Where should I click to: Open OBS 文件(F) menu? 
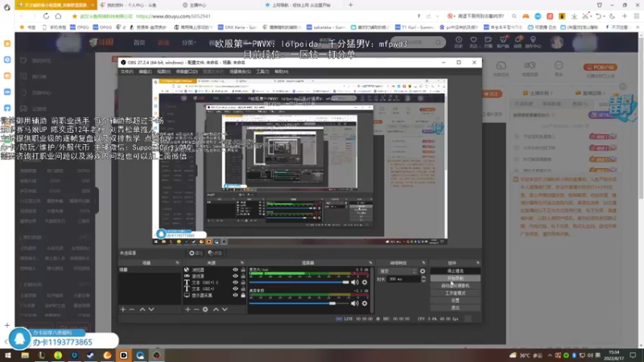click(x=127, y=72)
